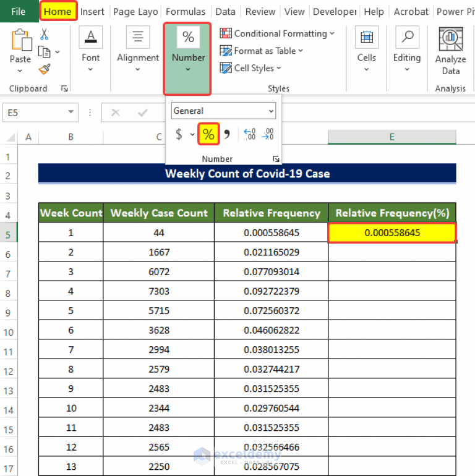Click Increase Decimal button

(x=250, y=134)
